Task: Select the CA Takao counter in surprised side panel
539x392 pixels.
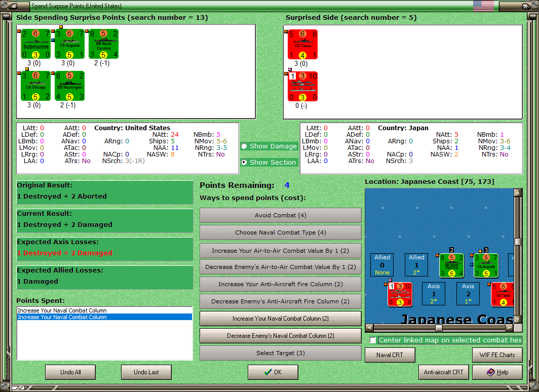Action: (302, 45)
